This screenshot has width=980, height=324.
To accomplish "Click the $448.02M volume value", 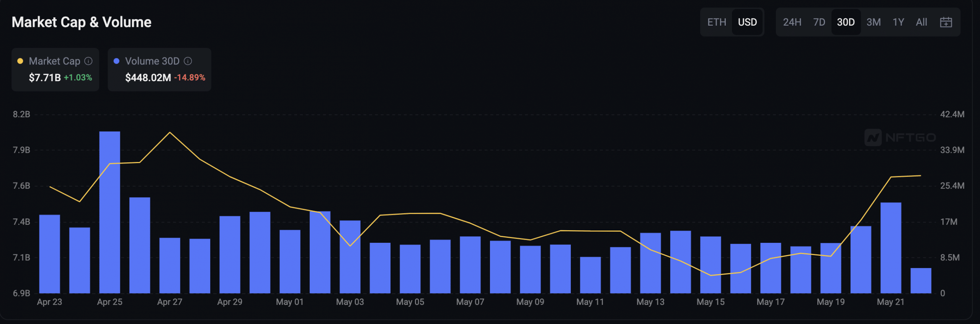I will click(148, 78).
